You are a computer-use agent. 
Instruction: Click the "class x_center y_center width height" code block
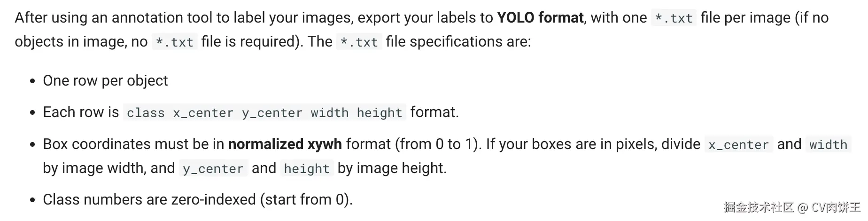click(x=264, y=113)
